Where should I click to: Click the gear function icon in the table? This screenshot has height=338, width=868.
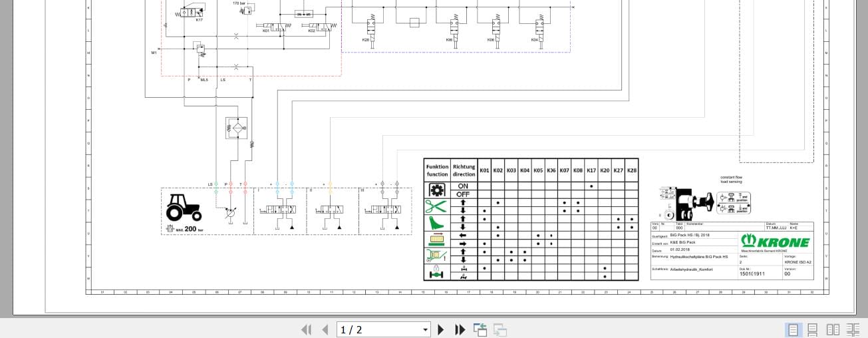coord(437,190)
